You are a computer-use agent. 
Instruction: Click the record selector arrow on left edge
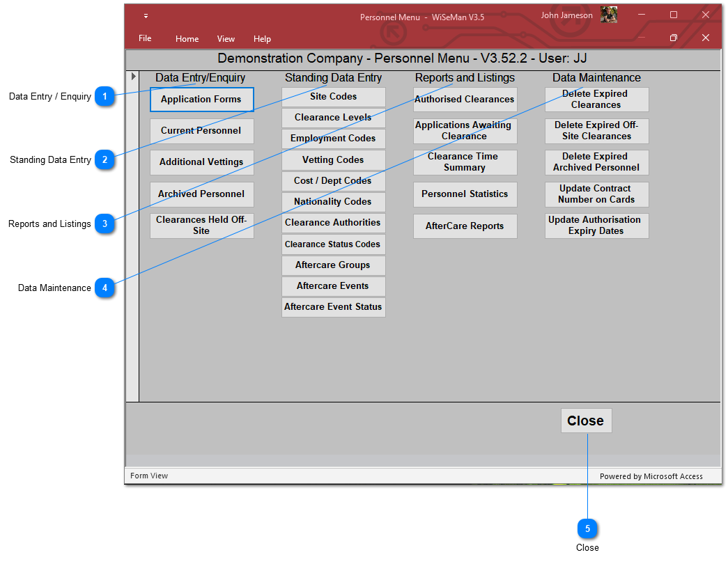[133, 76]
